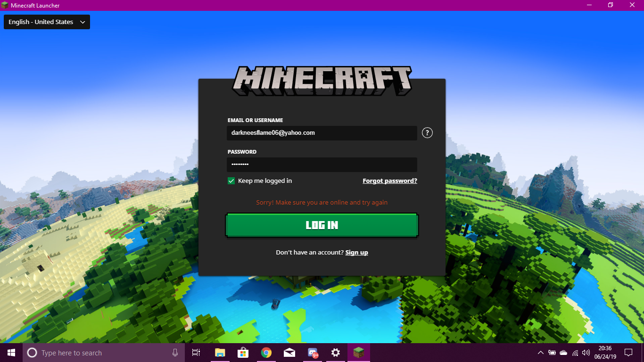644x362 pixels.
Task: Open Google Chrome from the taskbar
Action: pos(266,353)
